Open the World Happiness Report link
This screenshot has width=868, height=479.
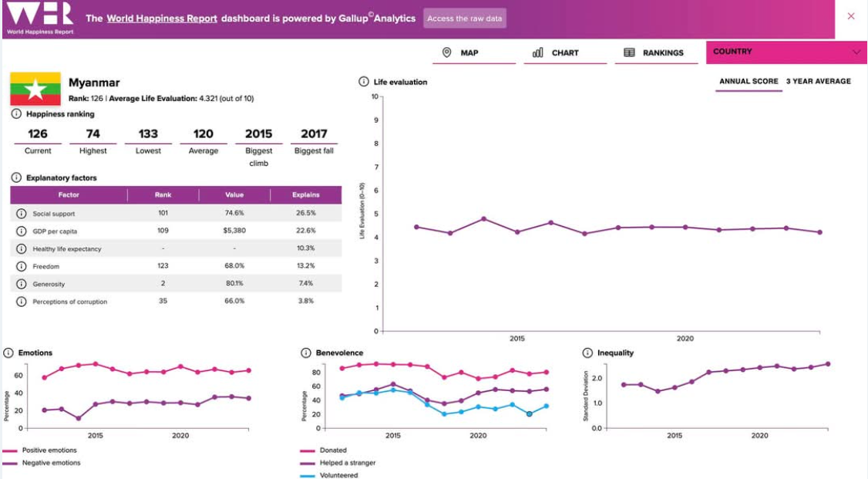coord(162,19)
